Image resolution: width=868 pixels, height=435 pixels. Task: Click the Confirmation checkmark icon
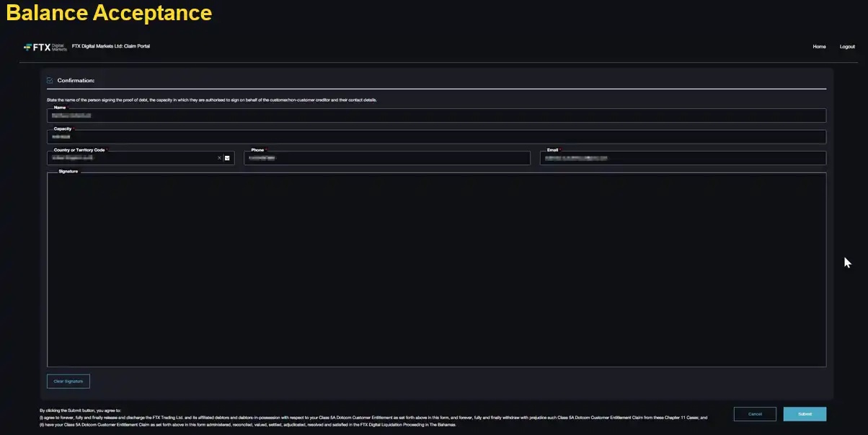point(50,81)
